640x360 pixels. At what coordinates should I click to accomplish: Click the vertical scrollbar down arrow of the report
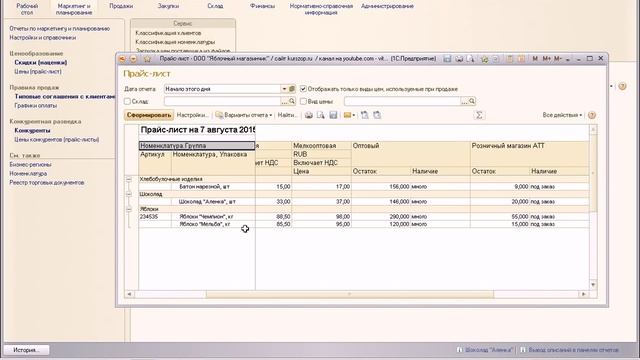[593, 285]
